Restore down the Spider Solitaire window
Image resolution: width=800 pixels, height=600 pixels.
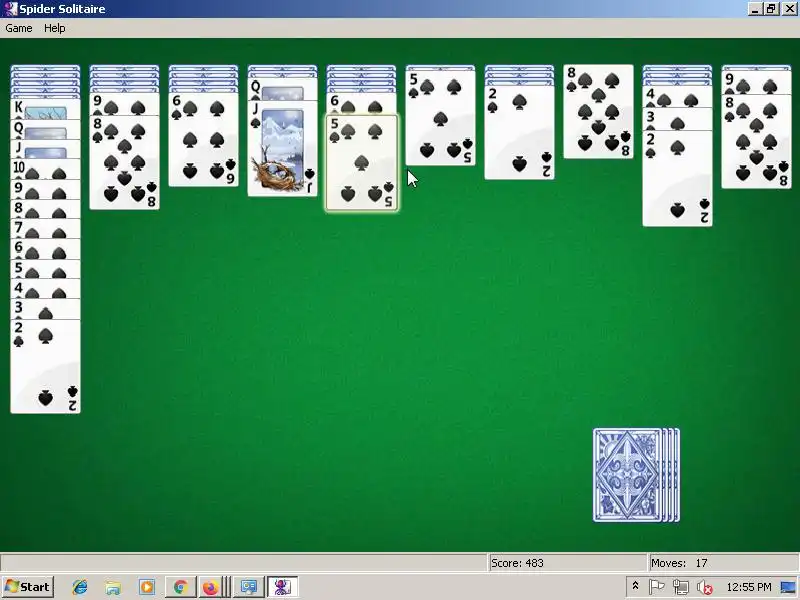click(x=770, y=8)
